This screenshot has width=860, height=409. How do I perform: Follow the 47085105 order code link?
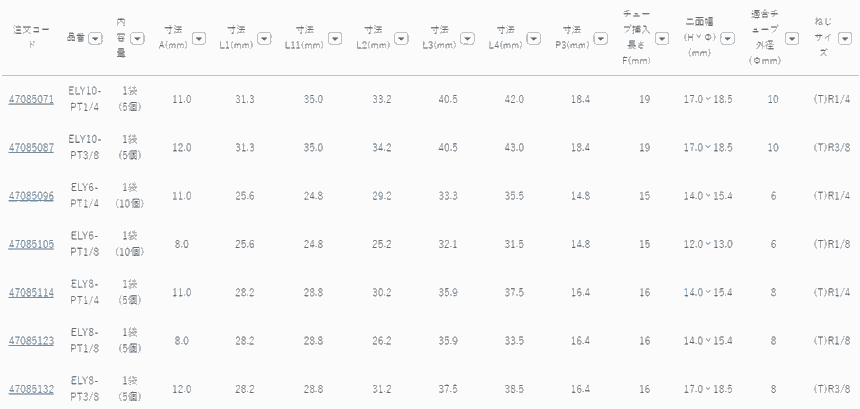pos(32,244)
